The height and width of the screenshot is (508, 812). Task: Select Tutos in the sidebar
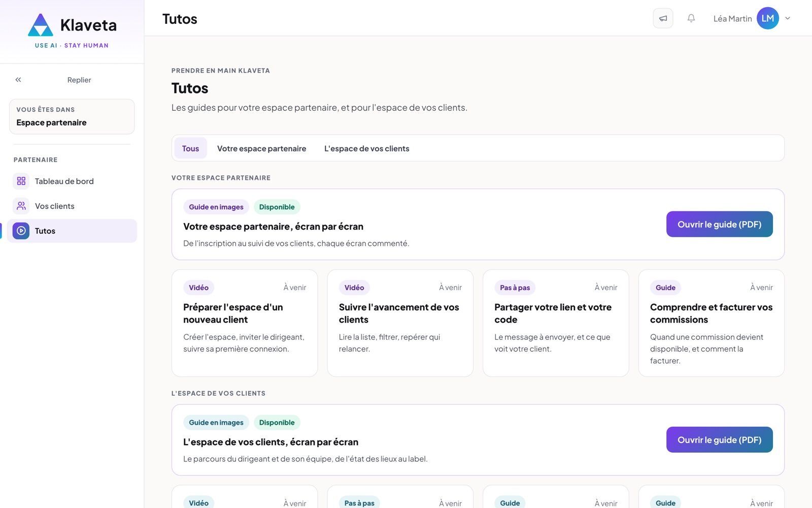[x=72, y=231]
